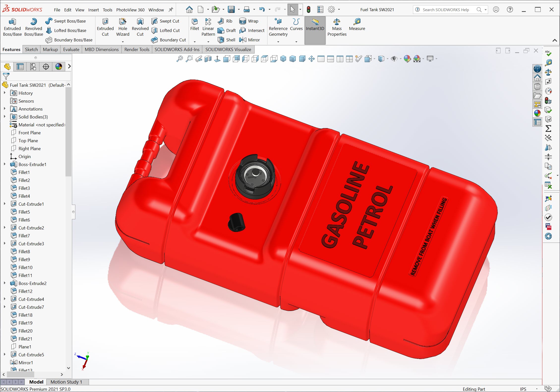The height and width of the screenshot is (392, 560).
Task: Click the feature tree vertical scrollbar
Action: tap(68, 131)
